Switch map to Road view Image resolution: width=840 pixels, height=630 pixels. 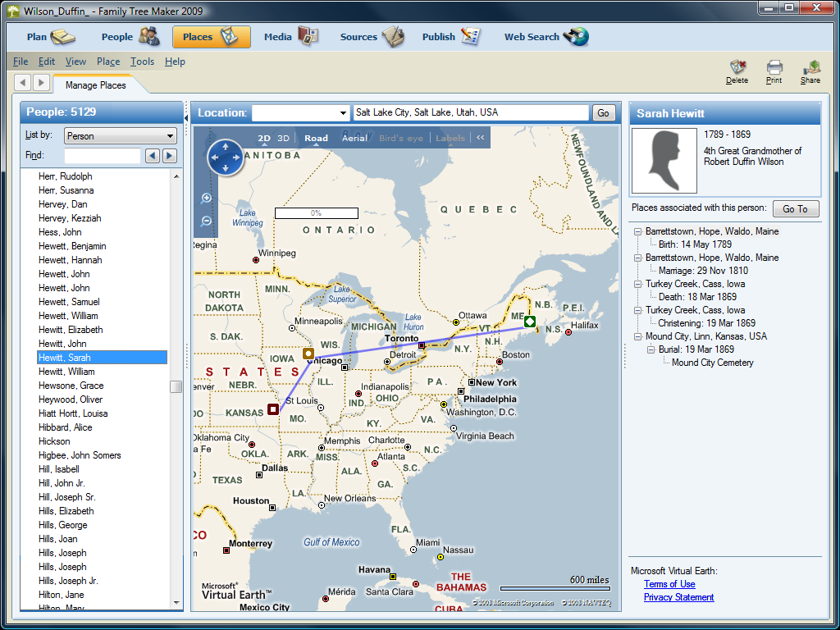click(316, 138)
